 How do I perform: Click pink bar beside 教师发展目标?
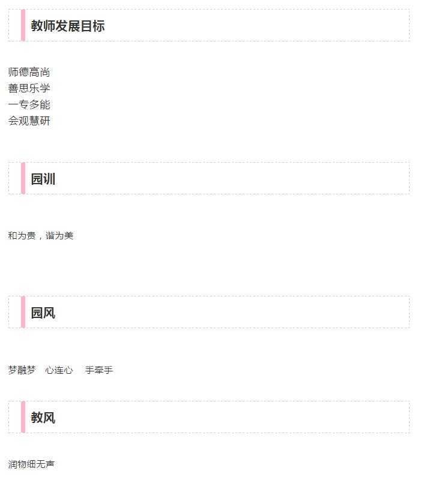pyautogui.click(x=23, y=25)
